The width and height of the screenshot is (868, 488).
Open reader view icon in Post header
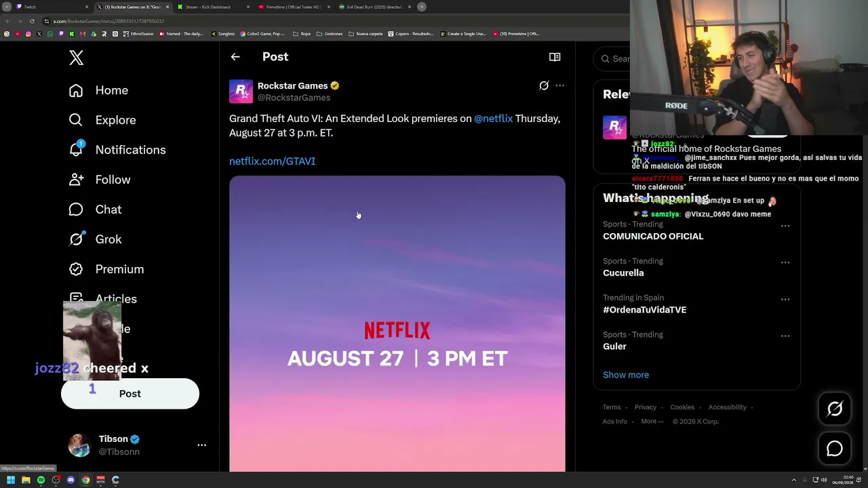click(x=555, y=57)
